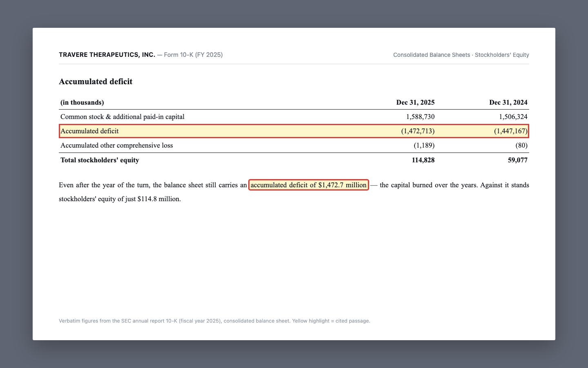Click the Total stockholders' equity row label
This screenshot has height=368, width=588.
point(100,160)
